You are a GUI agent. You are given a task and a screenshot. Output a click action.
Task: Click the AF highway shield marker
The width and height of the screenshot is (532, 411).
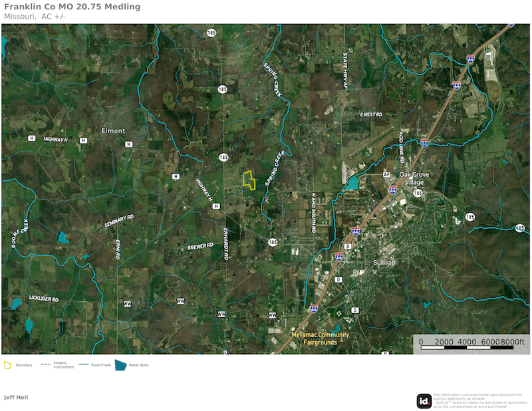click(x=386, y=174)
